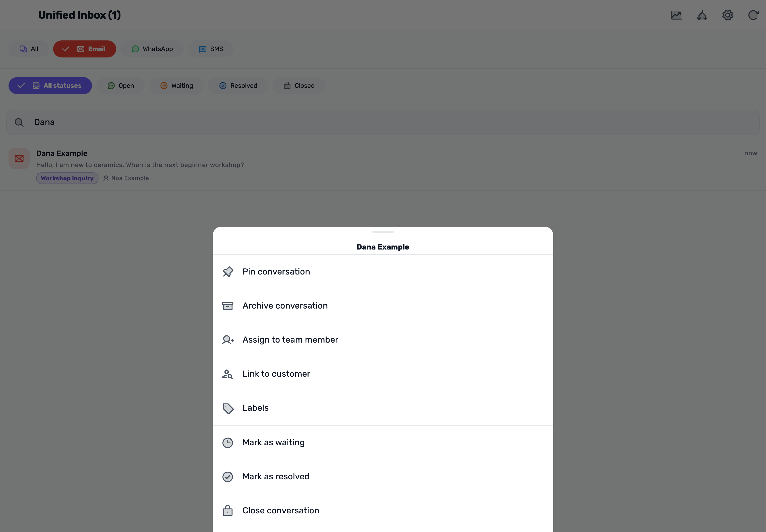This screenshot has width=766, height=532.
Task: Click the link-to-customer person search icon
Action: (228, 374)
